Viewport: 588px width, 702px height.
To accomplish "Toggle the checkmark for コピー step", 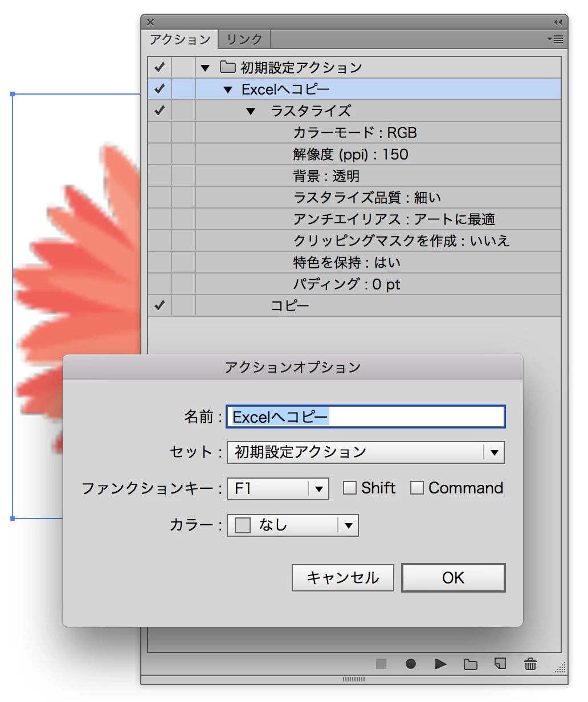I will coord(160,305).
